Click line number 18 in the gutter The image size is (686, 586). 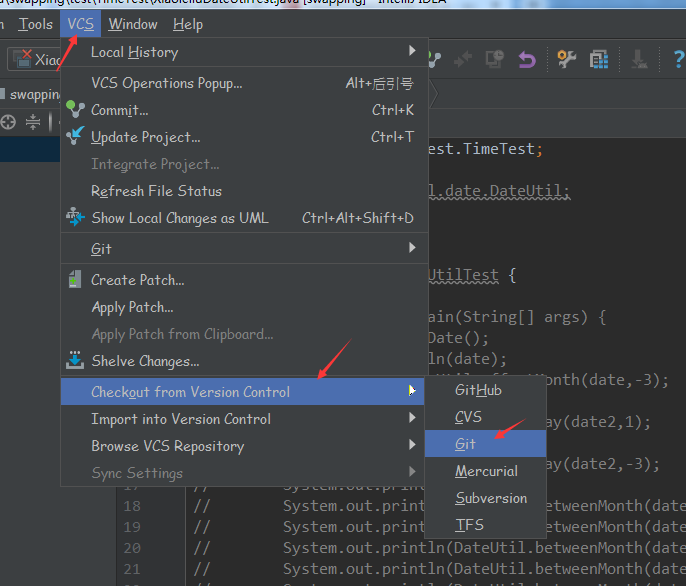tap(132, 506)
